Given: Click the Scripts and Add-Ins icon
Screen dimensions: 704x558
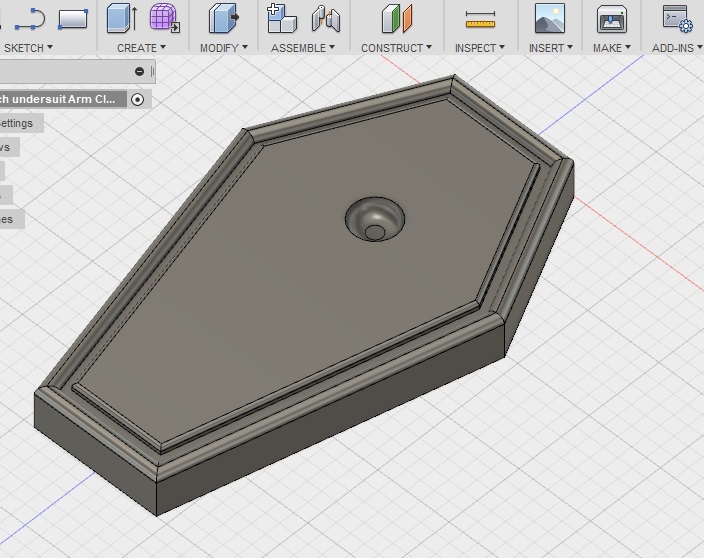Looking at the screenshot, I should (x=677, y=18).
